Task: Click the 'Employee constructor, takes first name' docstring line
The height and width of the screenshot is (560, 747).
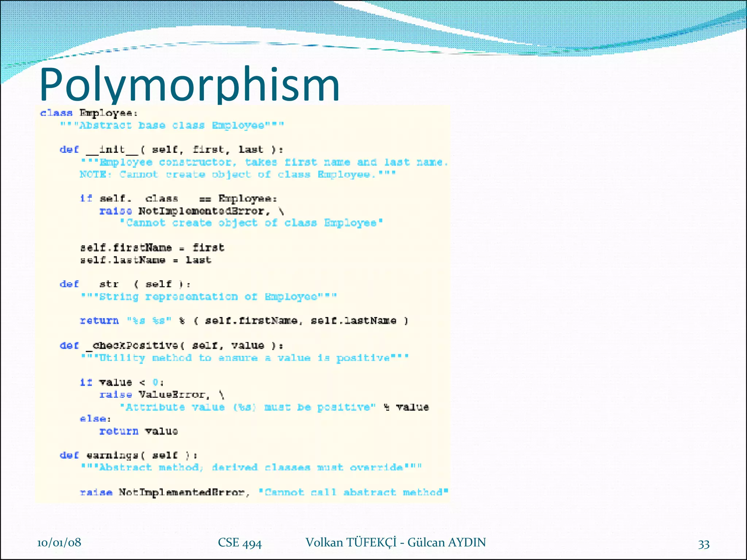Action: click(264, 162)
